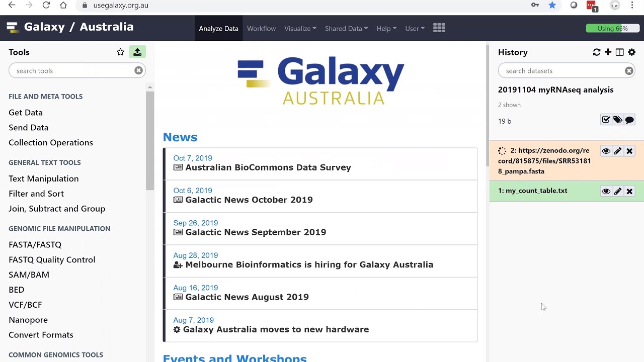Open Chrome three-dot menu
The height and width of the screenshot is (362, 644).
632,5
